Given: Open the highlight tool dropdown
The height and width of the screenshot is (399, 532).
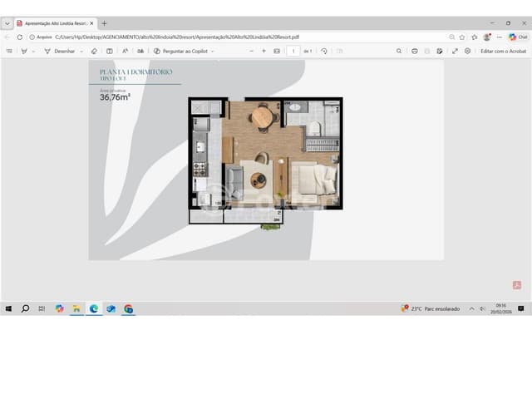Looking at the screenshot, I should (x=35, y=51).
